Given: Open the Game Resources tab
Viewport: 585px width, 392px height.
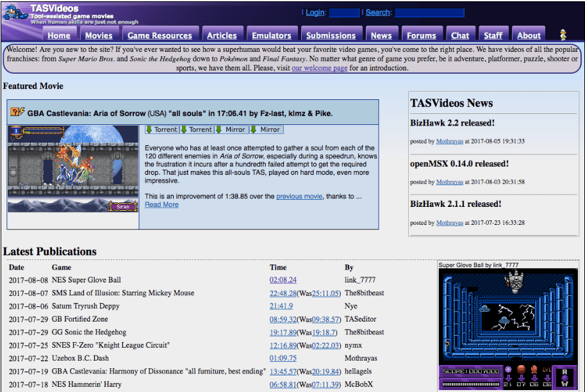Looking at the screenshot, I should [160, 35].
